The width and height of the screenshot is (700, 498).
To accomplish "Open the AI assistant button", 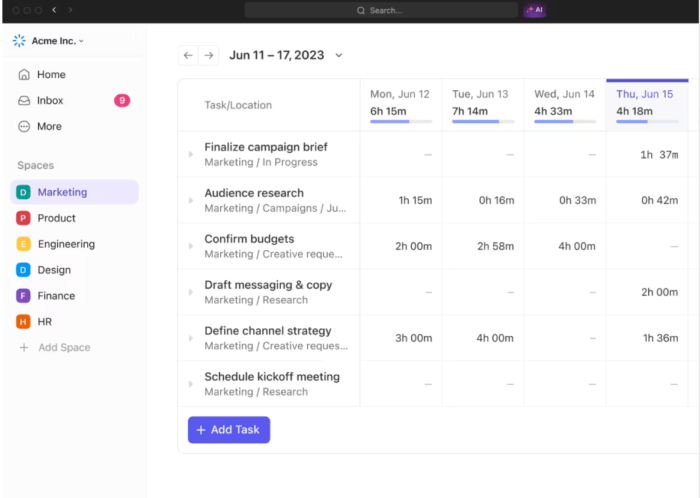I will pyautogui.click(x=535, y=10).
